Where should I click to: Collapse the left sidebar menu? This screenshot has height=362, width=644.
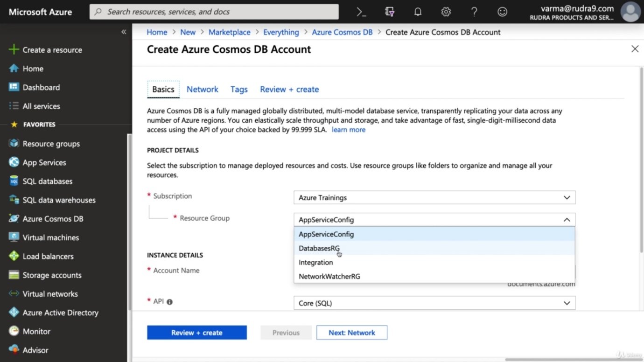tap(124, 32)
